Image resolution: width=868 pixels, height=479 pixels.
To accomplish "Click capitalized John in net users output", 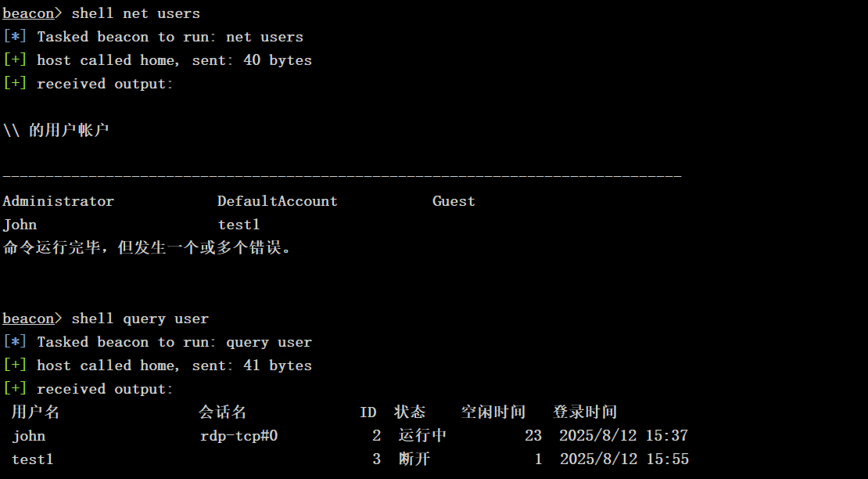I will [x=20, y=225].
